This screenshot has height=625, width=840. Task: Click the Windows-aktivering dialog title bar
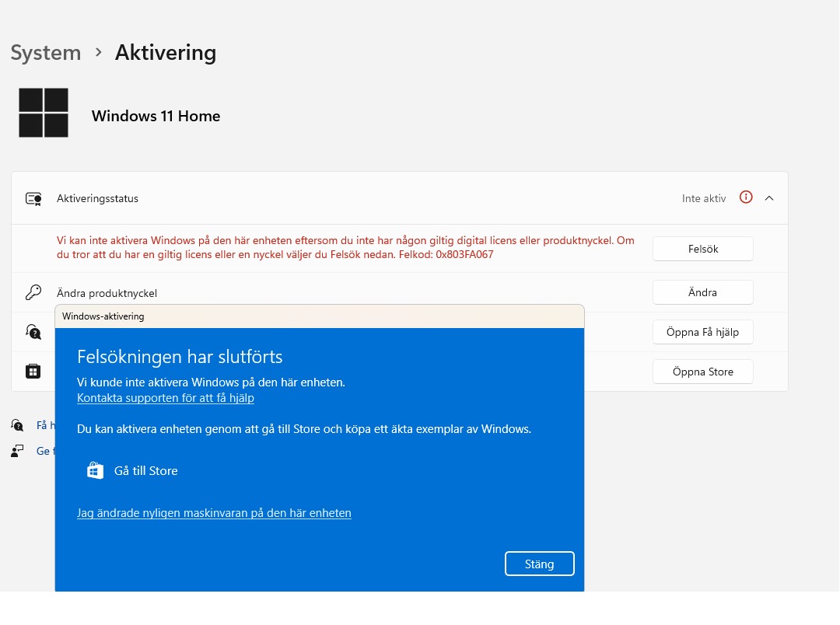320,316
